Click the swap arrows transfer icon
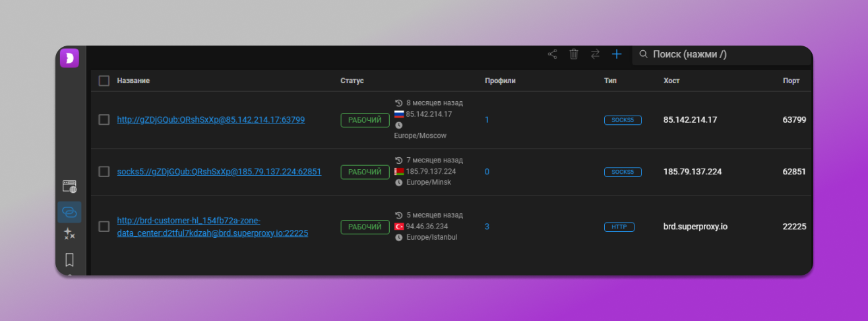Viewport: 868px width, 321px height. pyautogui.click(x=595, y=54)
